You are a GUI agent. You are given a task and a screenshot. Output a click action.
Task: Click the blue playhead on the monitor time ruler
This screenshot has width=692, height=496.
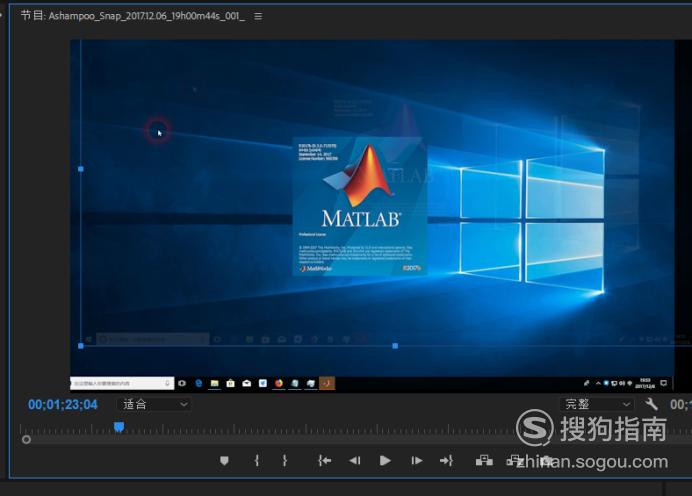click(119, 427)
